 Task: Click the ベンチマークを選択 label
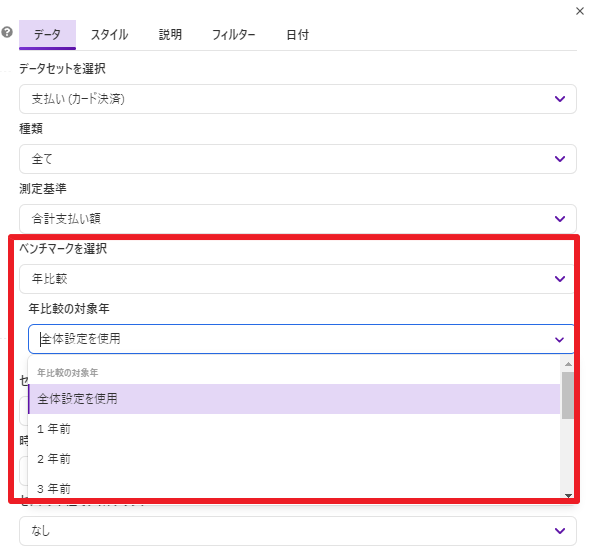coord(63,249)
